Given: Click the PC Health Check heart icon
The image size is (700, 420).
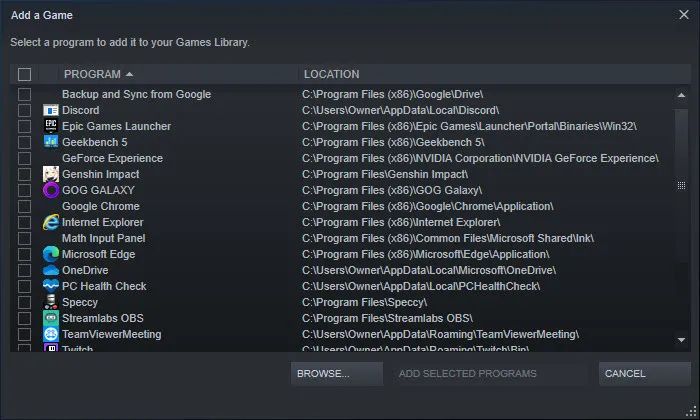Looking at the screenshot, I should click(51, 286).
